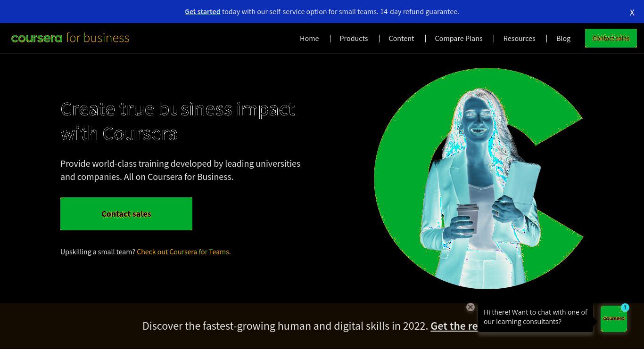
Task: Visit the Blog navigation link
Action: 563,39
